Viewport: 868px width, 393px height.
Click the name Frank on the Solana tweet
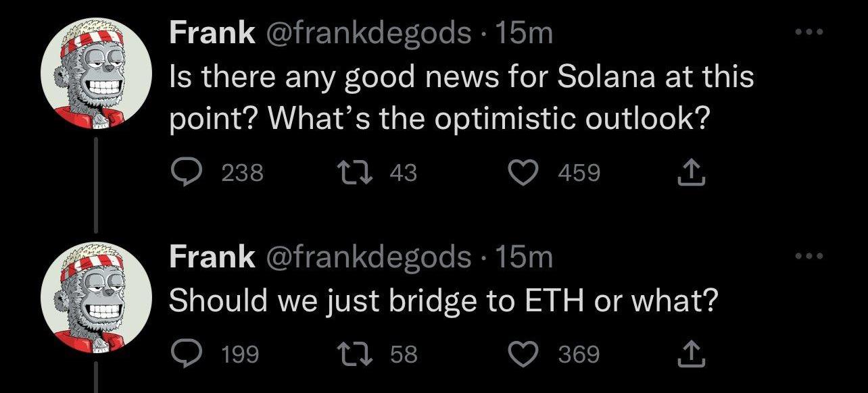coord(212,33)
